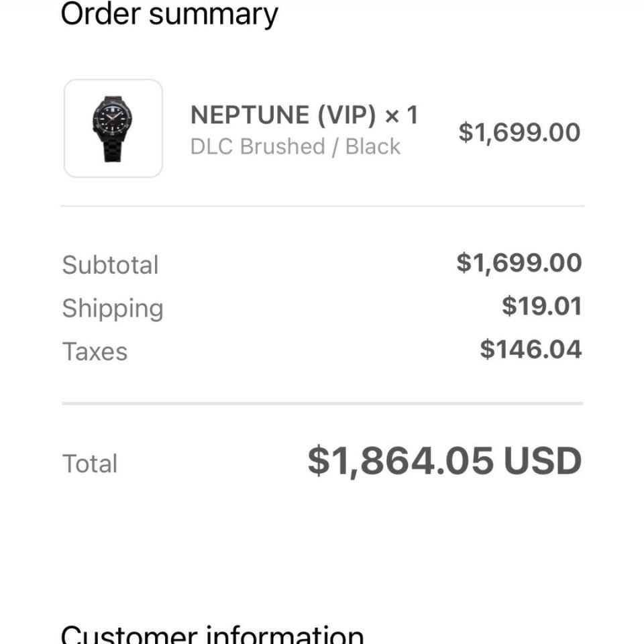Click the Shipping label
The image size is (644, 644).
[x=113, y=308]
